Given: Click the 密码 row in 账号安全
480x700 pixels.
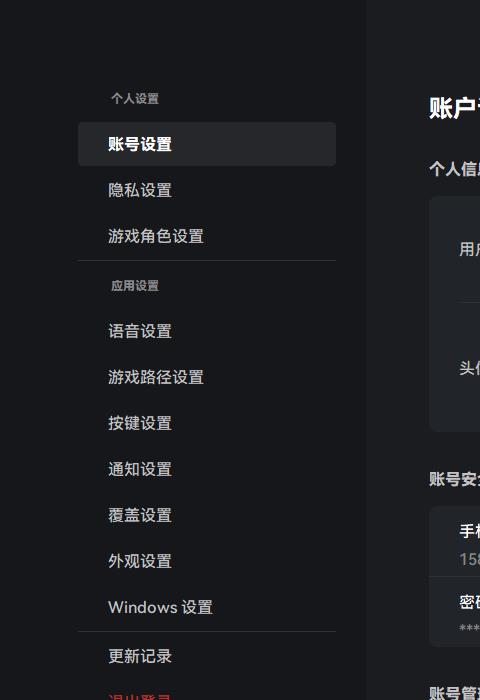Looking at the screenshot, I should (x=455, y=612).
